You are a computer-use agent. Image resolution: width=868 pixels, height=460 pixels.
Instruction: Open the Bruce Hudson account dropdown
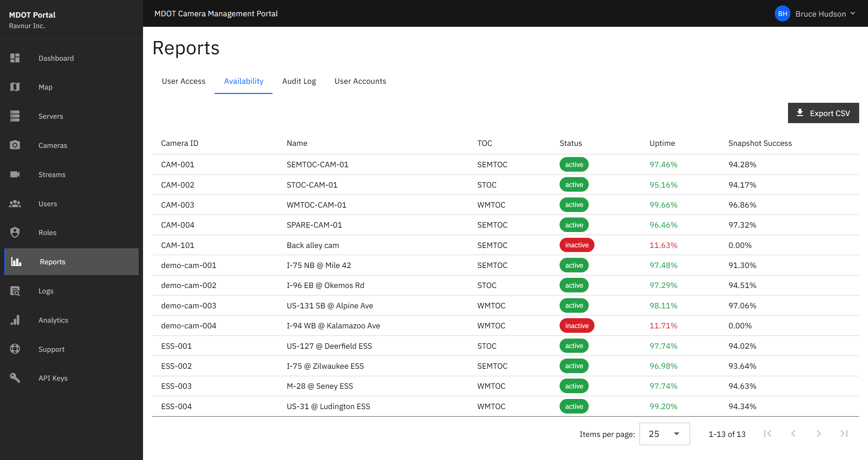coord(818,14)
